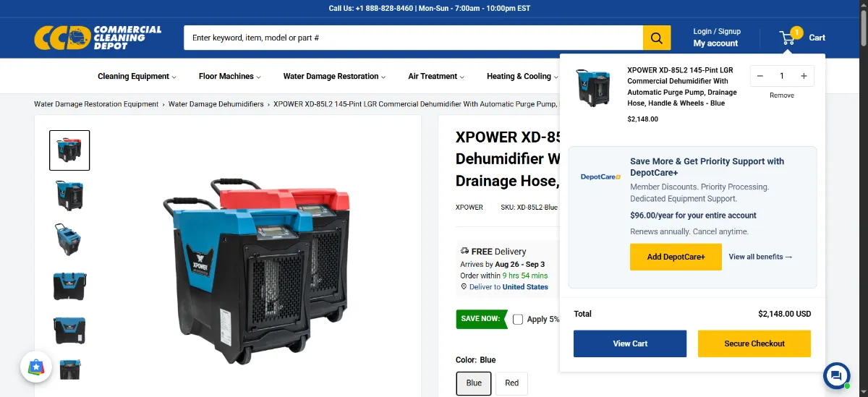Image resolution: width=868 pixels, height=397 pixels.
Task: Select second thumbnail of blue unit
Action: [x=69, y=195]
